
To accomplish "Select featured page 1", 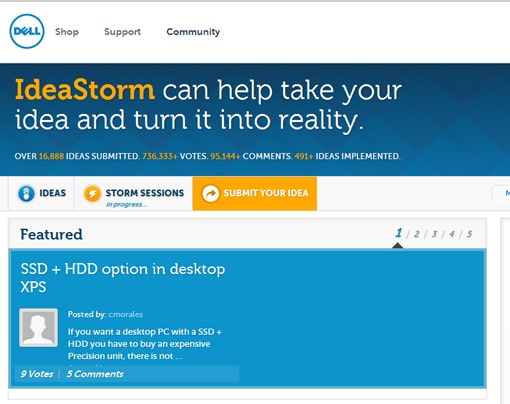I will (x=398, y=233).
